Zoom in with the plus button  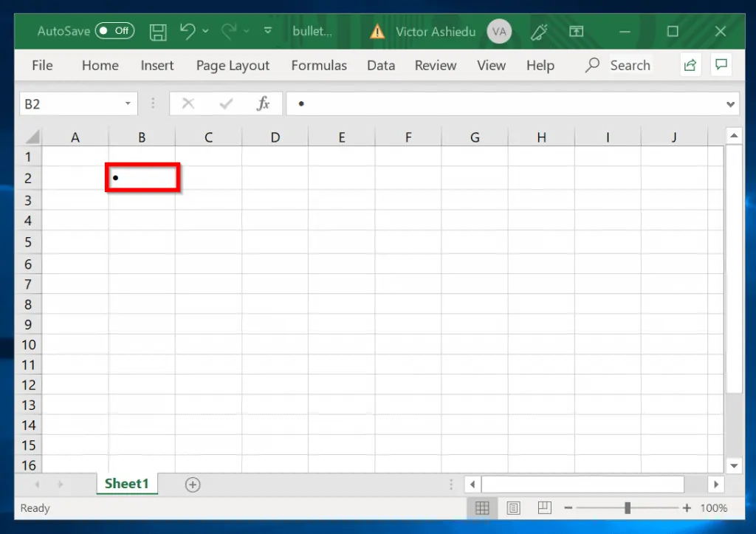tap(687, 508)
